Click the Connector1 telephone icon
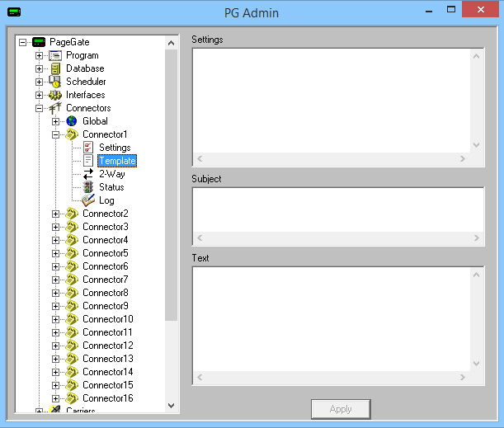Viewport: 504px width, 428px height. [x=72, y=134]
